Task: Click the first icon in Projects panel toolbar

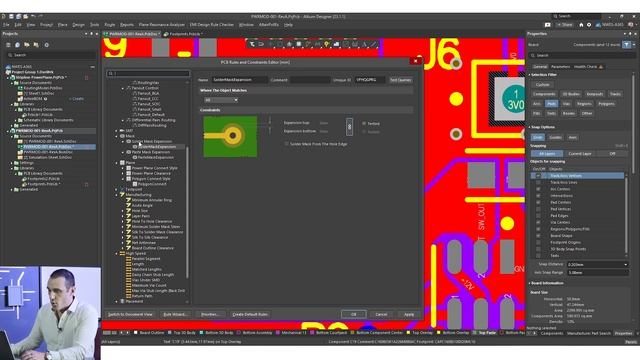Action: pos(8,45)
